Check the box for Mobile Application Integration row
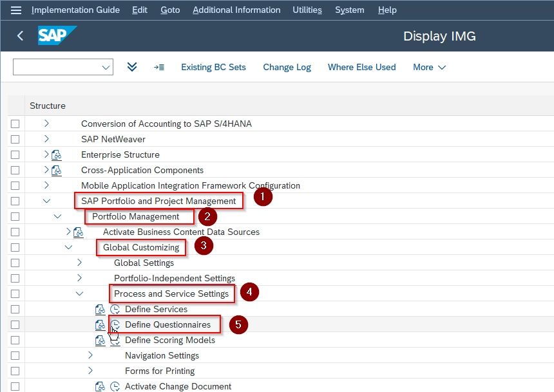Screen dimensions: 554x392 pyautogui.click(x=15, y=186)
